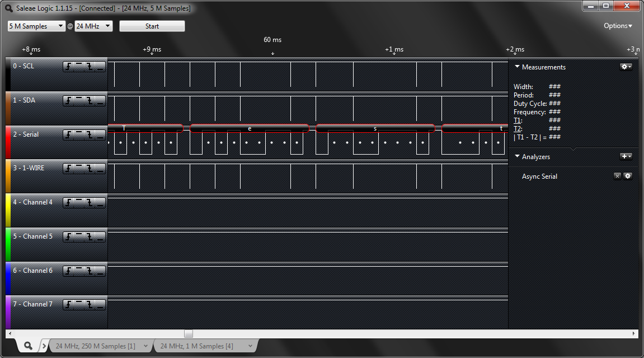Set high level trigger on 3 - 1-WIRE
644x358 pixels.
pos(79,169)
